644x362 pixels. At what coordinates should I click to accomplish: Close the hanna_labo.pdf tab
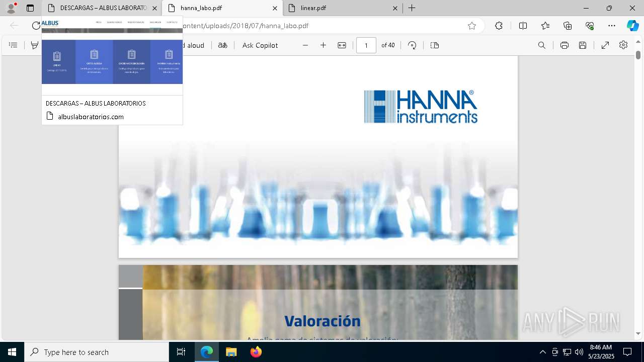click(275, 8)
